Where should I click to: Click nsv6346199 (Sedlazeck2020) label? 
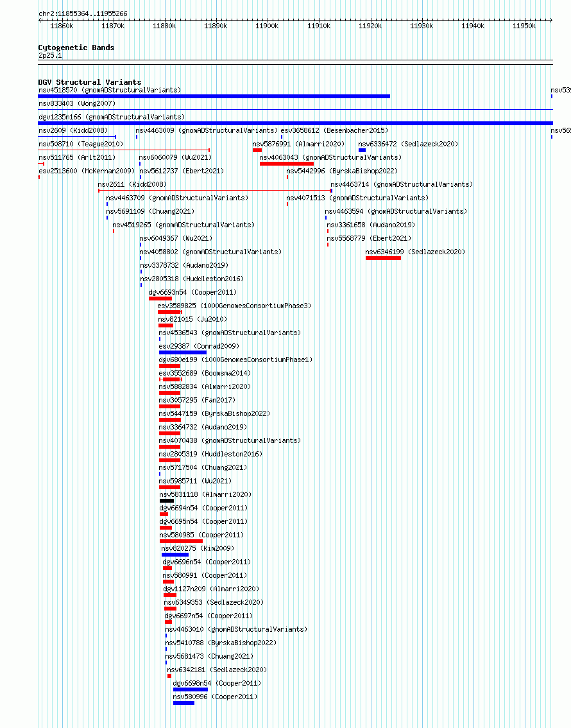click(415, 252)
